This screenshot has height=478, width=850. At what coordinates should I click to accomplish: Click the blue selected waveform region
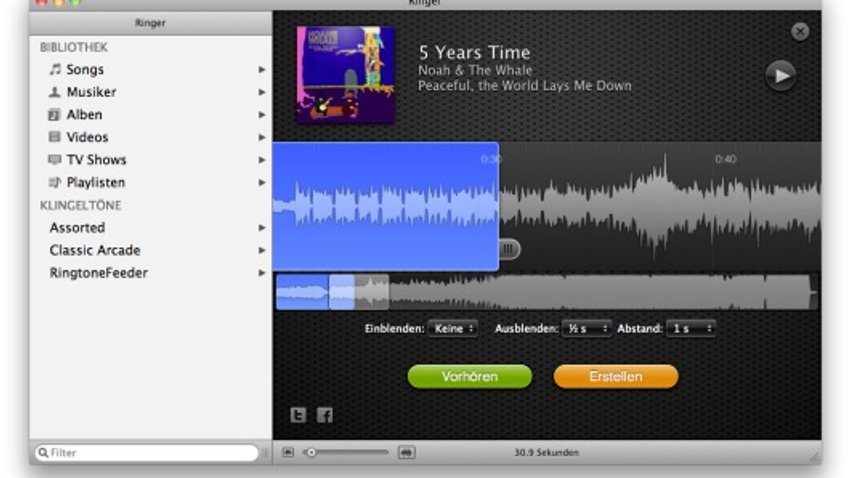click(386, 206)
